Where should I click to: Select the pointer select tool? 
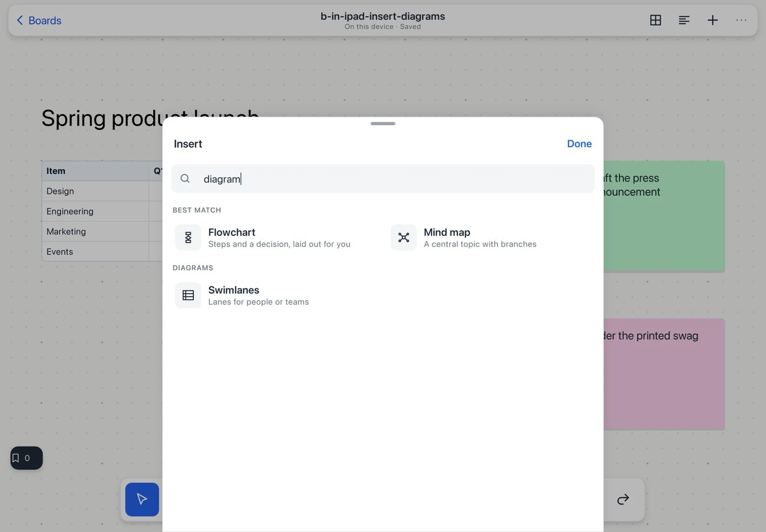pos(142,500)
